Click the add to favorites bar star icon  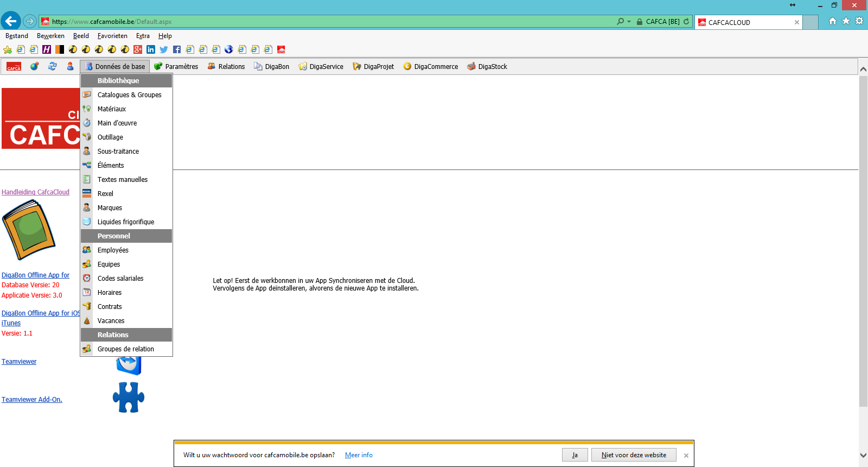[8, 49]
